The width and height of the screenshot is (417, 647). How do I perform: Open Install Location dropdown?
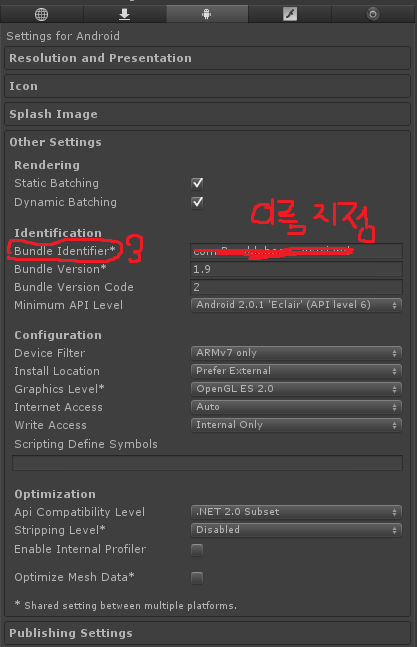296,371
